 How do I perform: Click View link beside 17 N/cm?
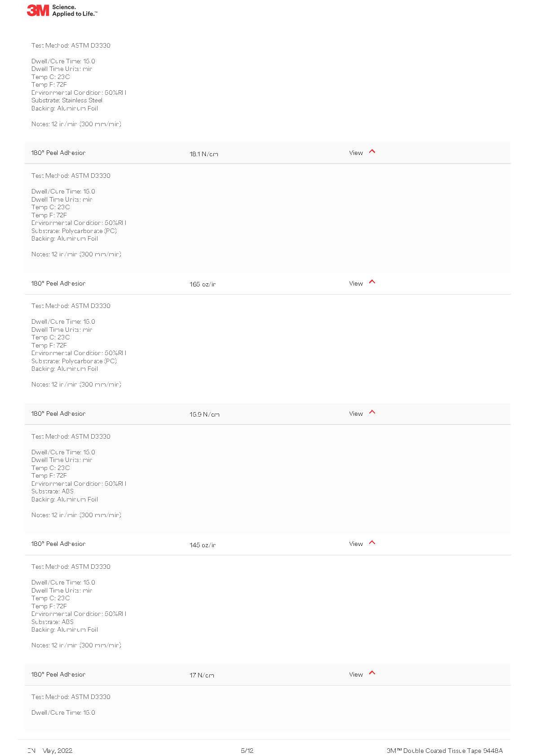(356, 675)
